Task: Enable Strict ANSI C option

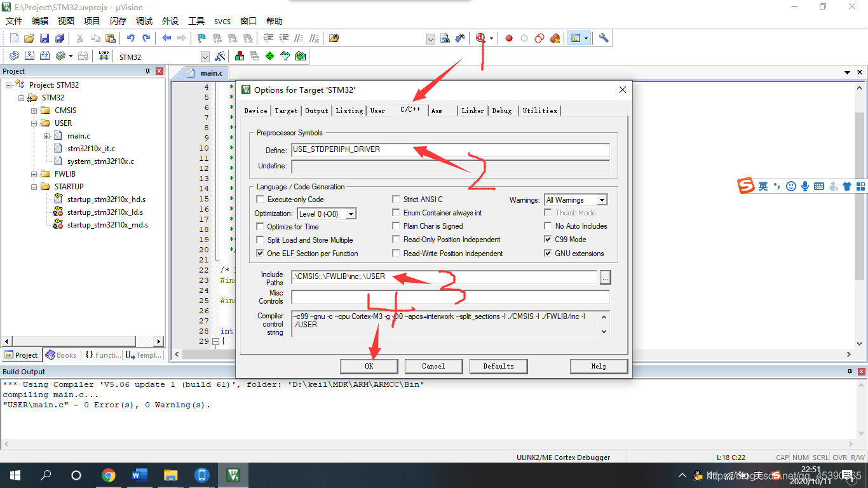Action: pos(397,200)
